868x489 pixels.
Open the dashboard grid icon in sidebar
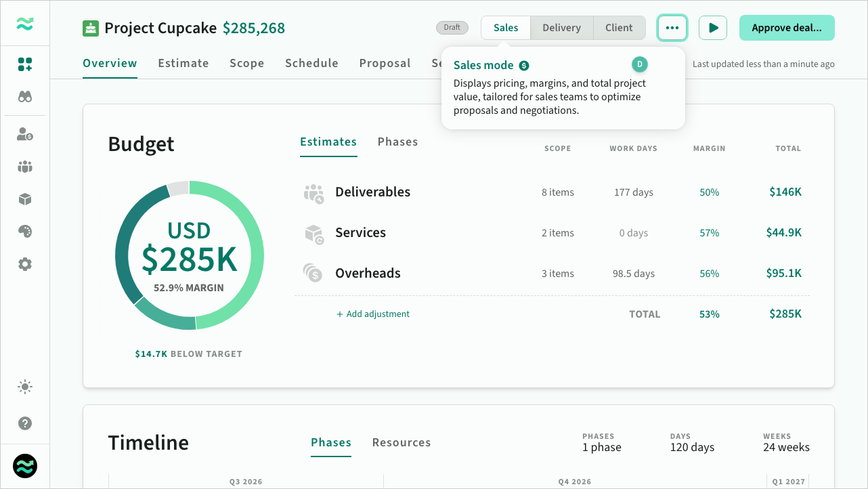point(25,65)
